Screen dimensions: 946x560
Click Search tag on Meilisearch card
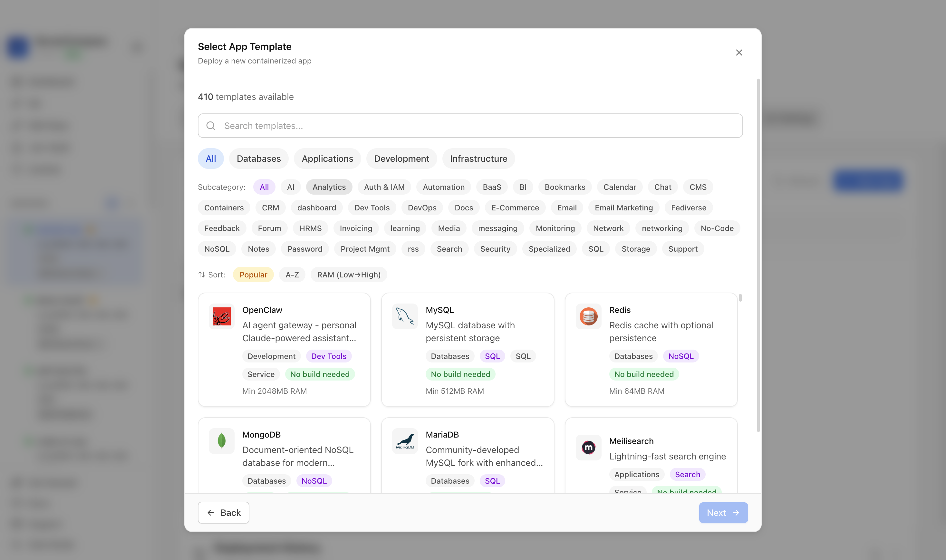point(688,474)
